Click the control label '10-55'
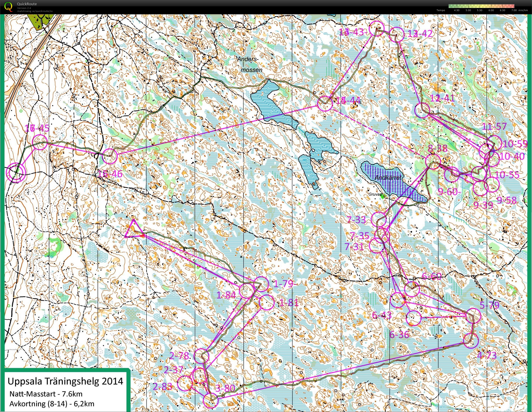 point(507,175)
